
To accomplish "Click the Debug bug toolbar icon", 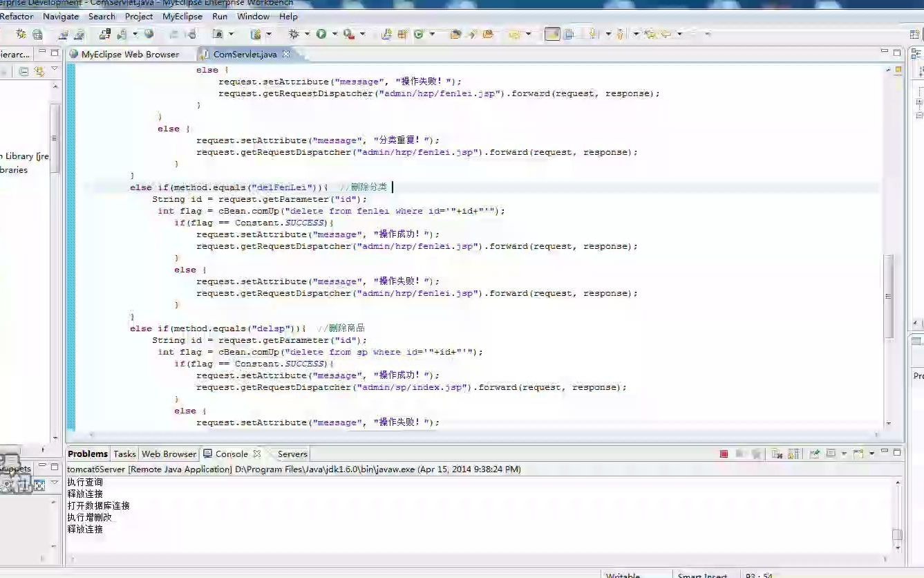I will 294,34.
